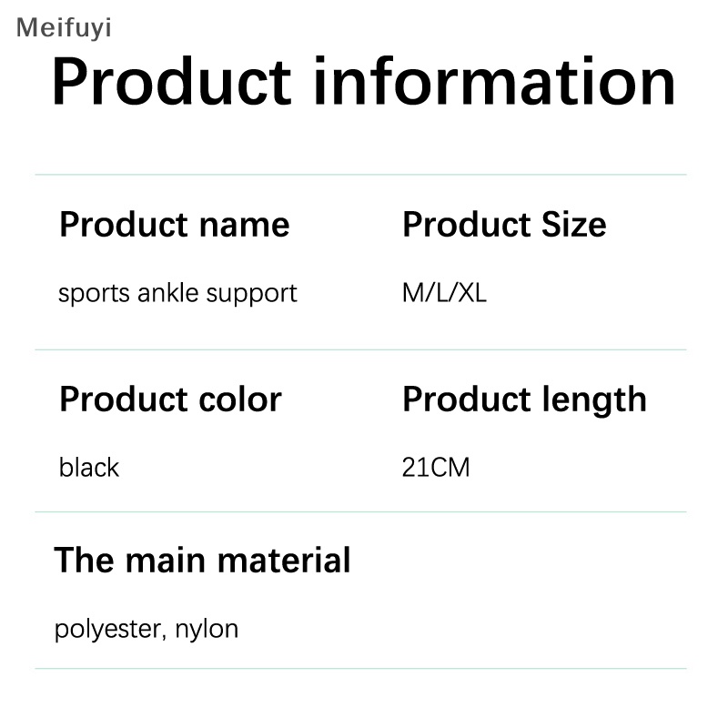
Task: Select the "Product color" heading
Action: (x=170, y=399)
